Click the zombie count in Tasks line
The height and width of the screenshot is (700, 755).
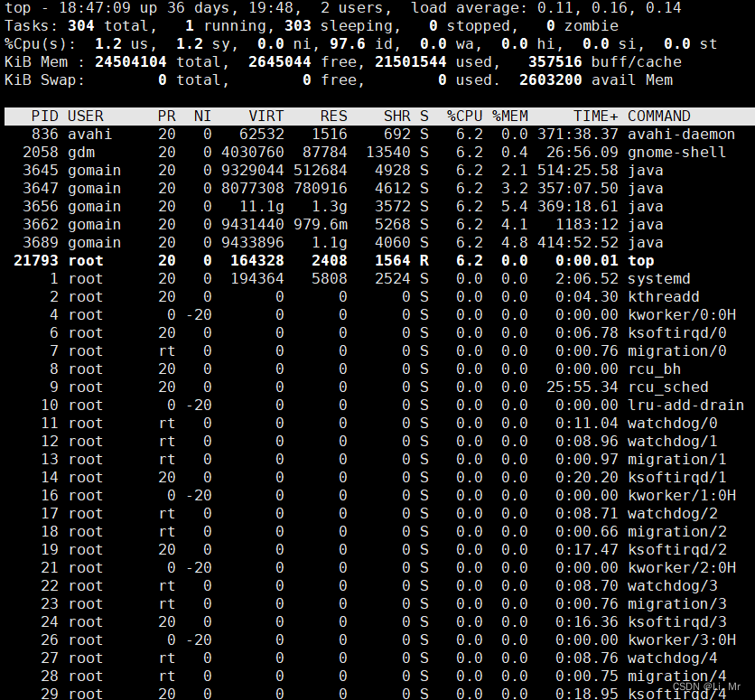[x=550, y=25]
